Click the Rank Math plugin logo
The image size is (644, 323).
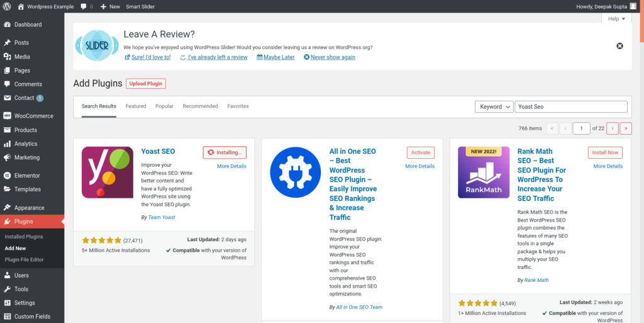483,173
